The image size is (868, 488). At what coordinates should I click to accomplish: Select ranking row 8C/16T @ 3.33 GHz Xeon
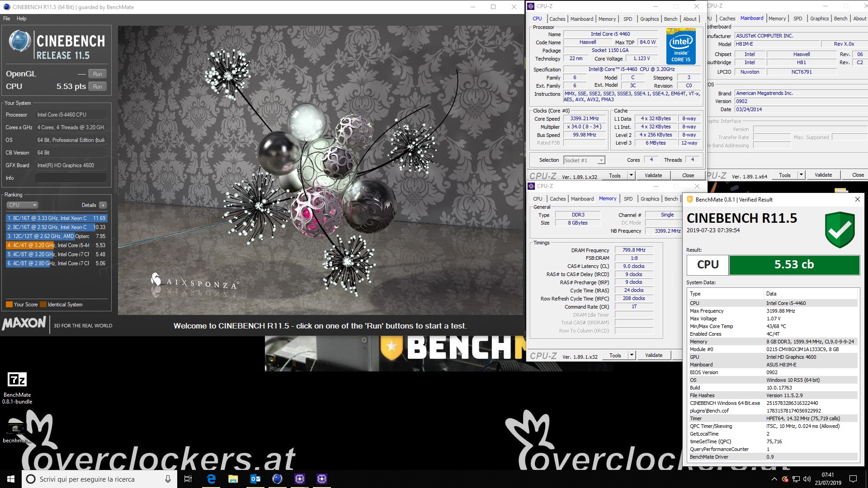click(x=57, y=218)
